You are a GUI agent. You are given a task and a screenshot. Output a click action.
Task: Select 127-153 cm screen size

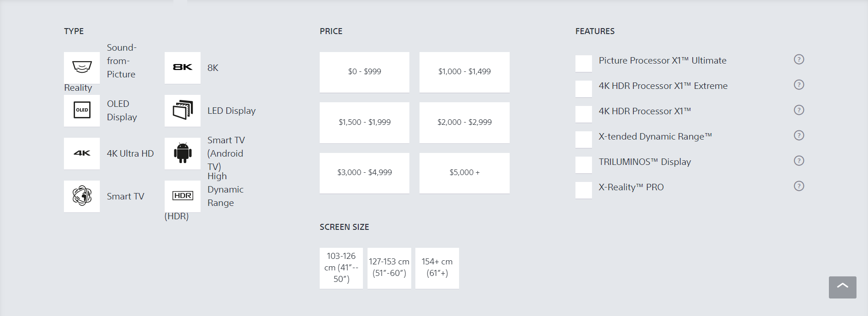click(389, 268)
